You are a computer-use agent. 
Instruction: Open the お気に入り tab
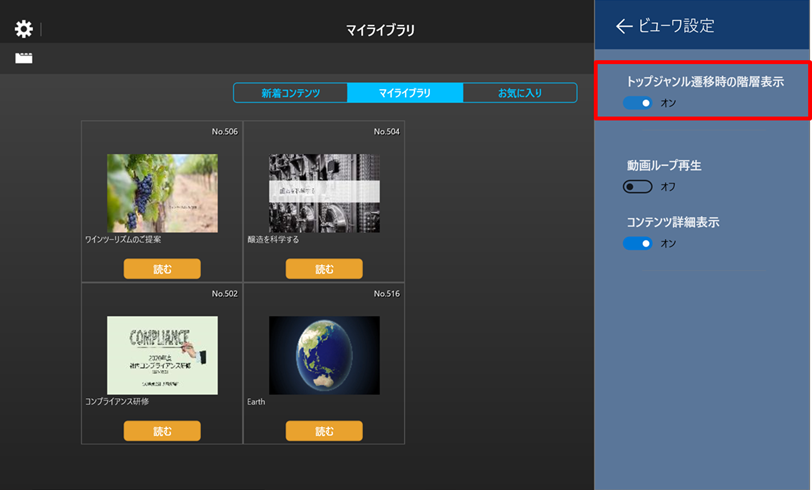coord(520,93)
